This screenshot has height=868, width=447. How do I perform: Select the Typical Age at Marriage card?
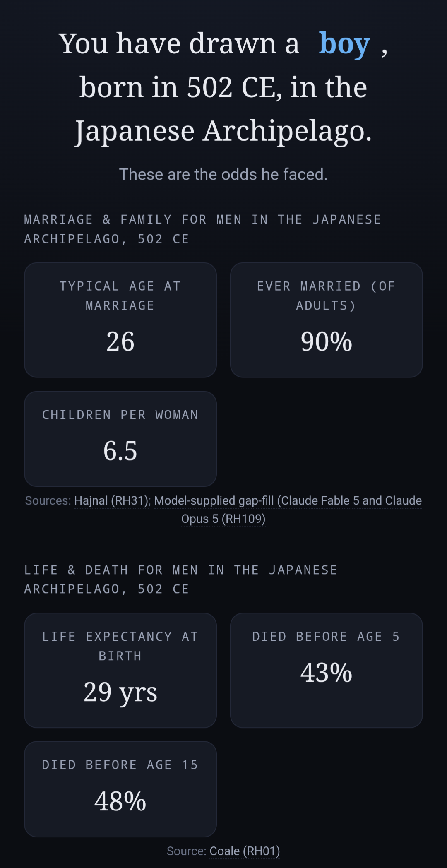tap(120, 320)
